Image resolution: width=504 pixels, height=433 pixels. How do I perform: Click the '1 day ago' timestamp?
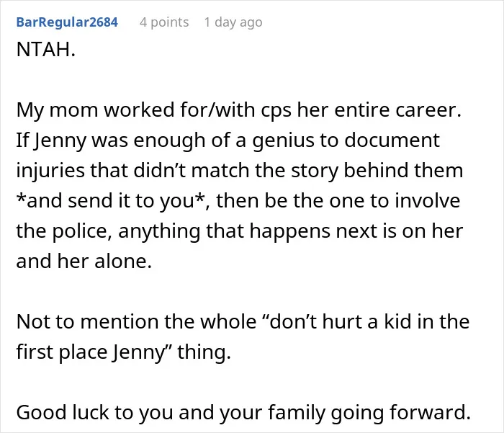[233, 22]
